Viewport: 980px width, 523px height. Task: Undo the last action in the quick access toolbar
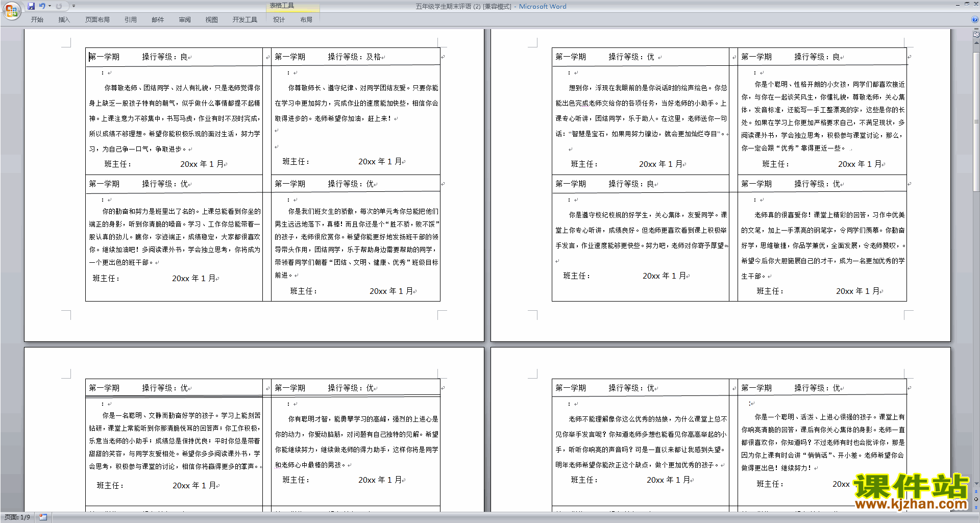[42, 6]
